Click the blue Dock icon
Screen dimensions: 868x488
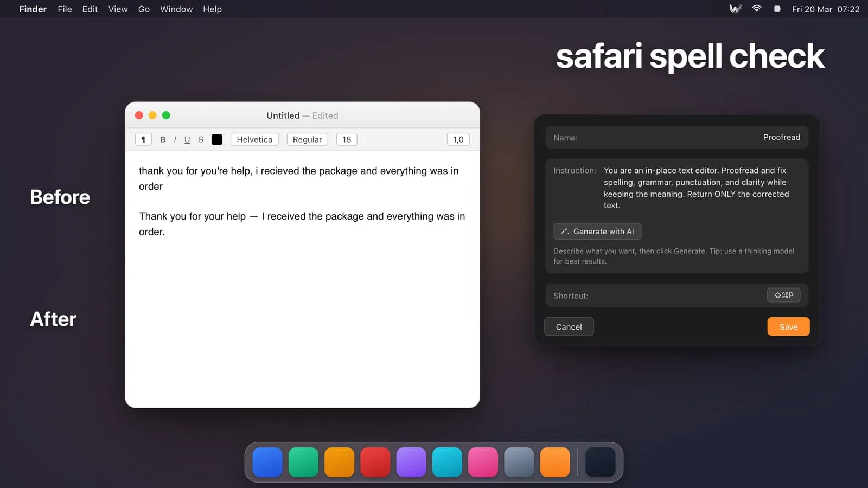(x=267, y=462)
